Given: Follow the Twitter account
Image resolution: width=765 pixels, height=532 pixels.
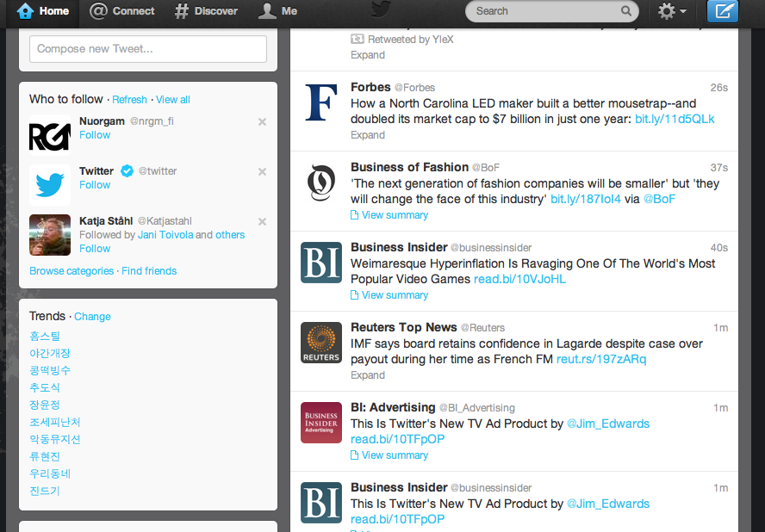Looking at the screenshot, I should click(95, 185).
